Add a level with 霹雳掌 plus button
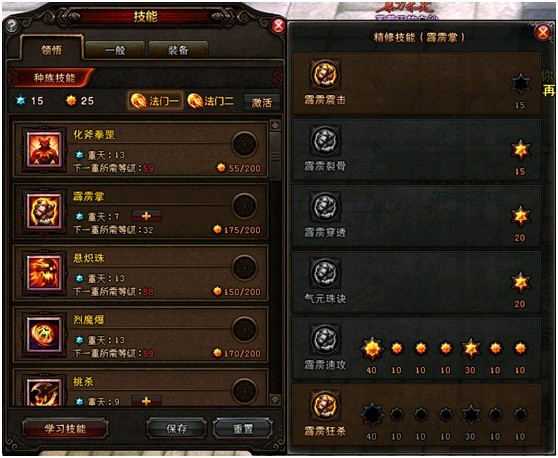 (146, 216)
